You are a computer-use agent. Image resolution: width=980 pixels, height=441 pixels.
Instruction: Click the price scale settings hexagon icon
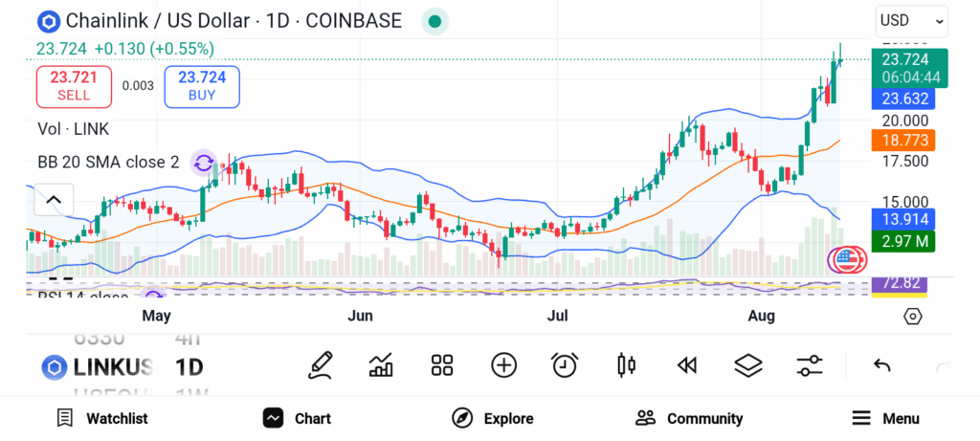click(x=912, y=317)
